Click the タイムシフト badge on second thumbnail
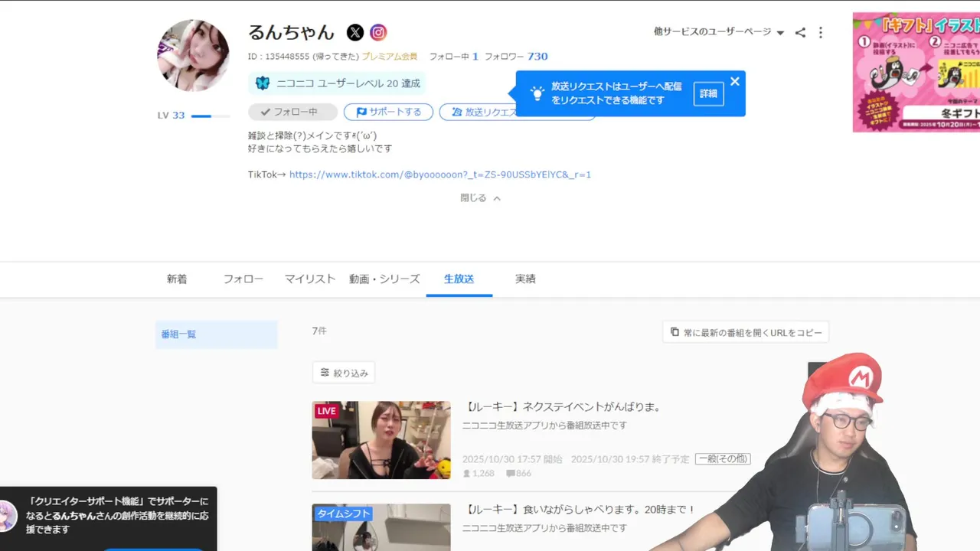Screen dimensions: 980x551 point(344,514)
